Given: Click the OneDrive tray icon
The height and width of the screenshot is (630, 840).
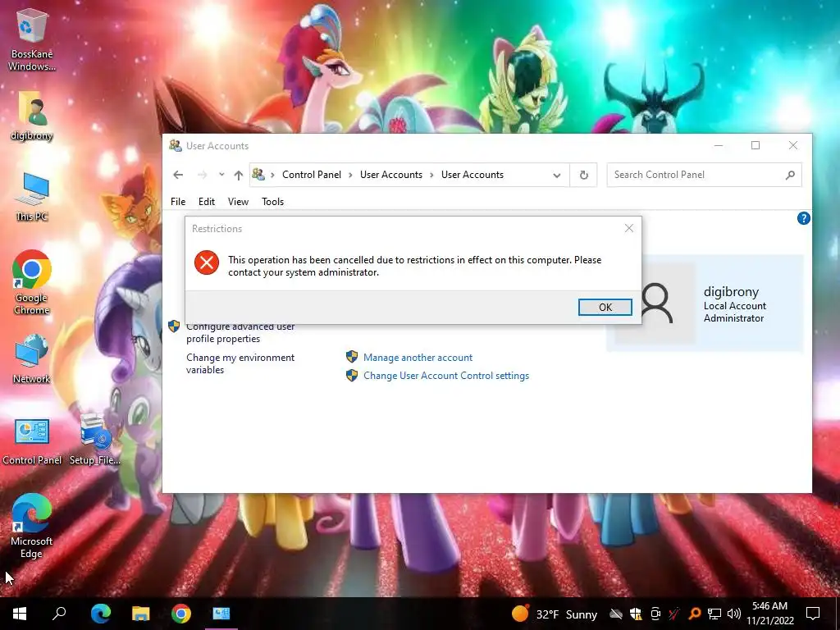Looking at the screenshot, I should tap(616, 614).
